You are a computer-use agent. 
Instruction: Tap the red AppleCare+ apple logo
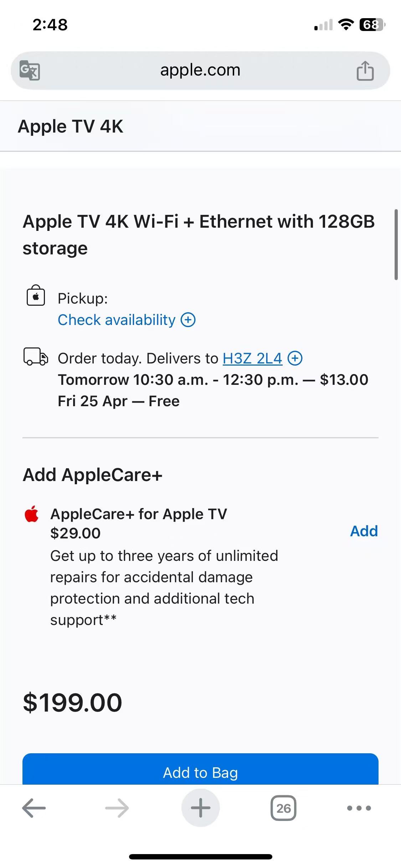pos(31,514)
